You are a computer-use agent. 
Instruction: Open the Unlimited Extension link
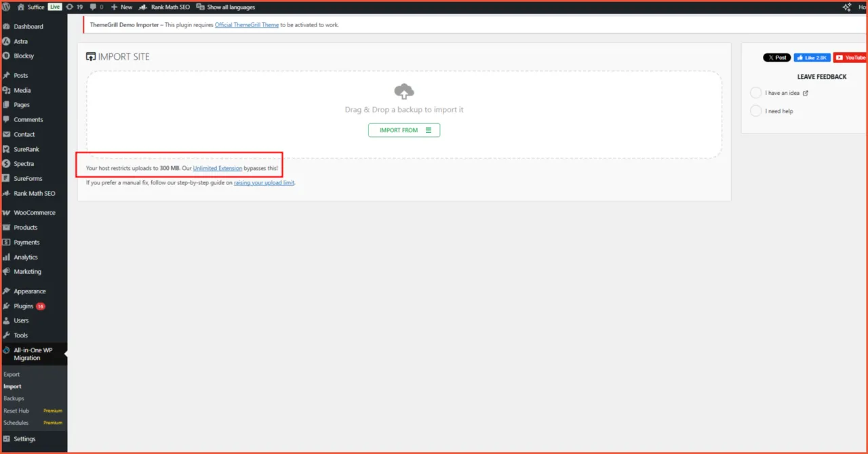click(x=217, y=168)
